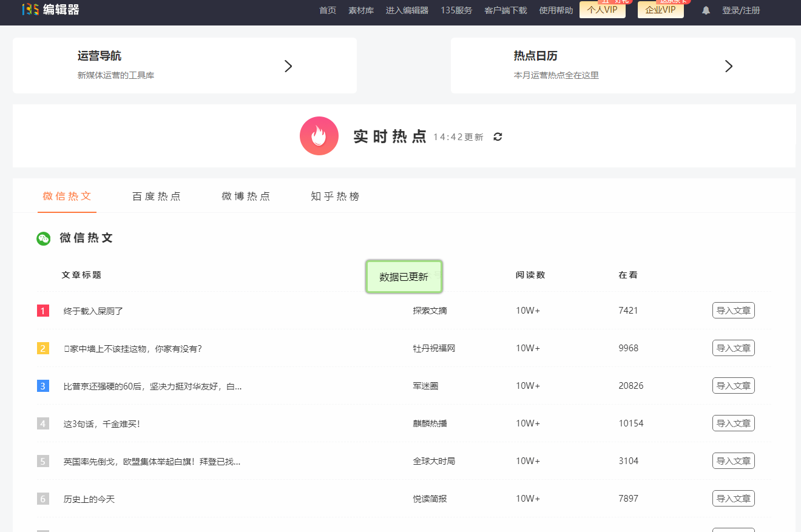Image resolution: width=801 pixels, height=532 pixels.
Task: Click source name 全球大时局
Action: 434,461
